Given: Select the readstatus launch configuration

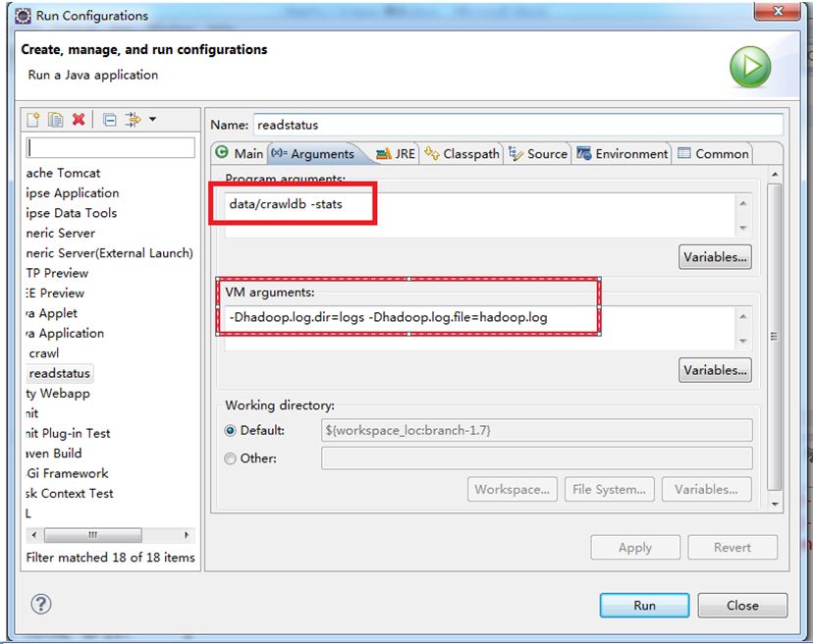Looking at the screenshot, I should (x=60, y=373).
